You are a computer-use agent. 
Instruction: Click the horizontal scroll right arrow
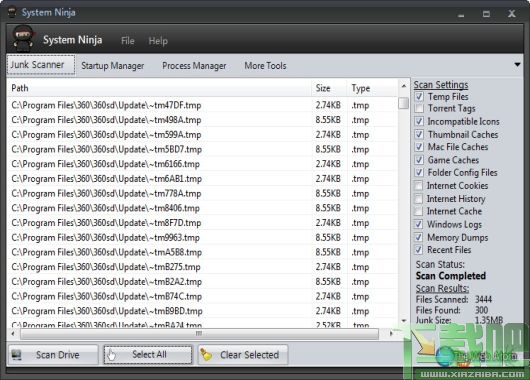click(x=391, y=334)
